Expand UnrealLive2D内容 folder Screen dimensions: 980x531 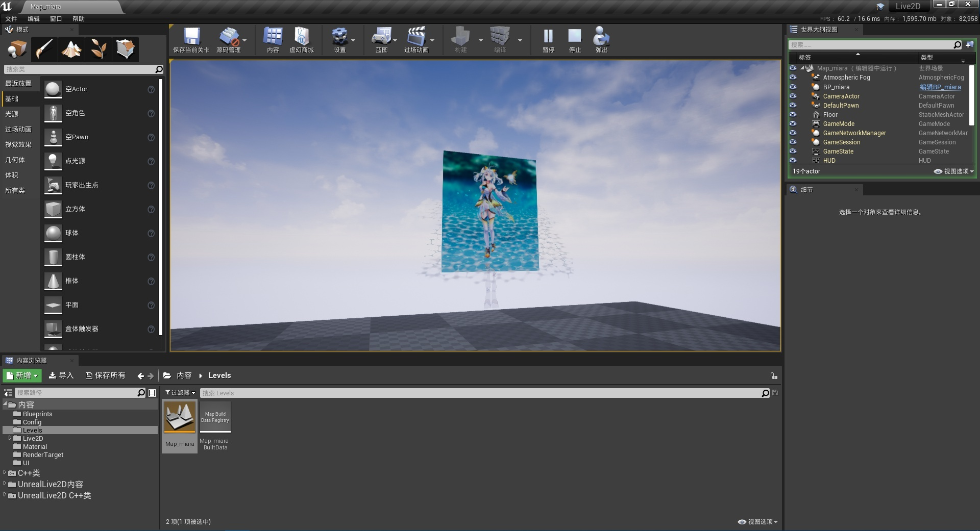5,483
